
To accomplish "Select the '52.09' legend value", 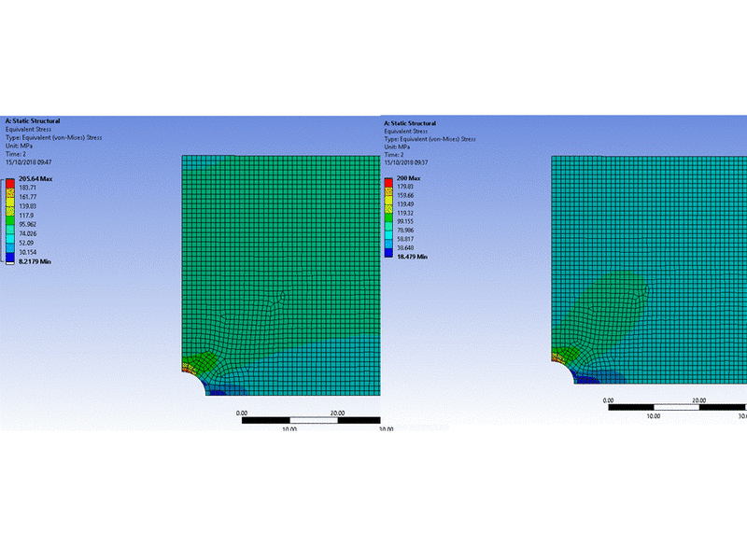I will click(26, 243).
